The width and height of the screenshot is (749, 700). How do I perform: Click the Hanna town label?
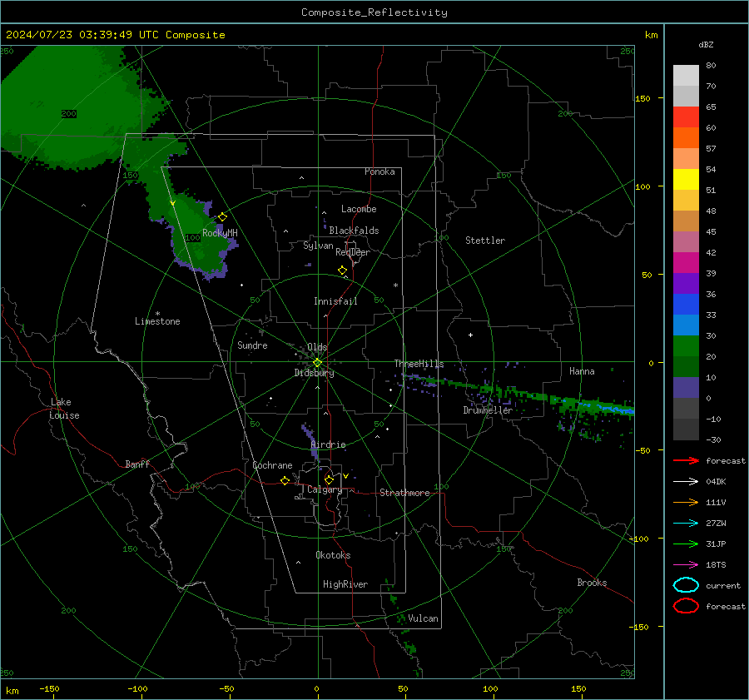coord(582,371)
